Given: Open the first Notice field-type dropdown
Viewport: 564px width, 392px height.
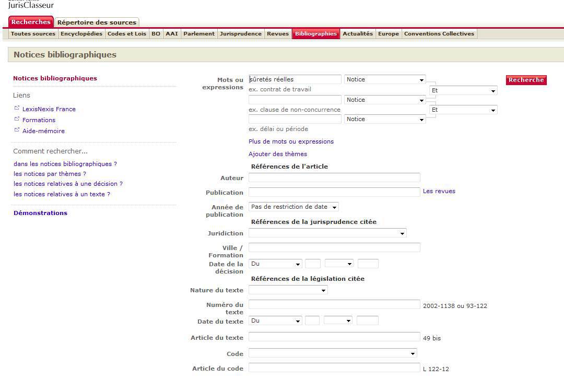Looking at the screenshot, I should coord(385,80).
